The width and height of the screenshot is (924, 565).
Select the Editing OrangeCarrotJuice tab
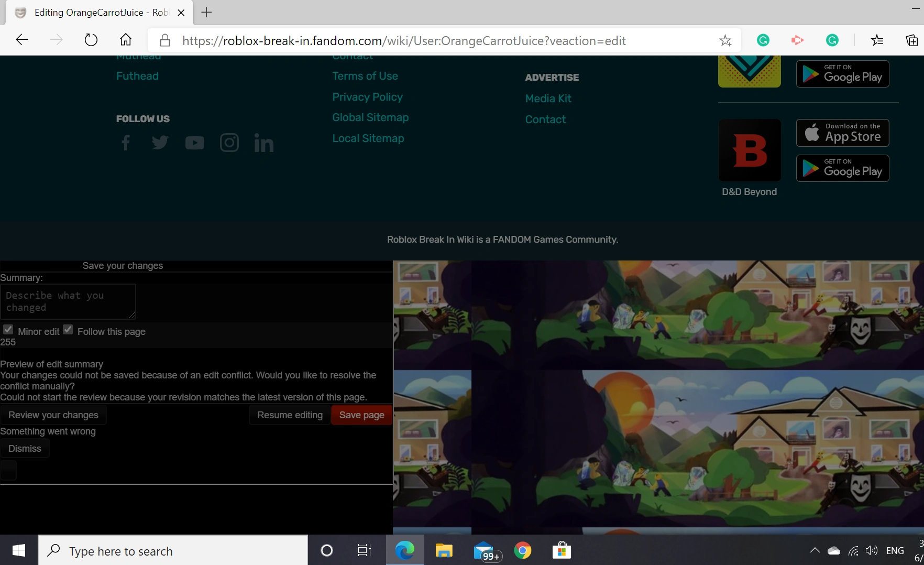point(99,13)
